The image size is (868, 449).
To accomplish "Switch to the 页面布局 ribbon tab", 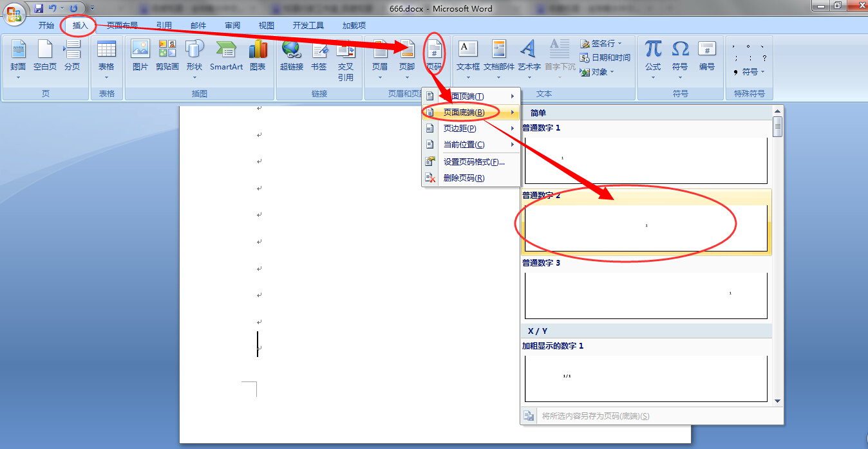I will pyautogui.click(x=122, y=25).
